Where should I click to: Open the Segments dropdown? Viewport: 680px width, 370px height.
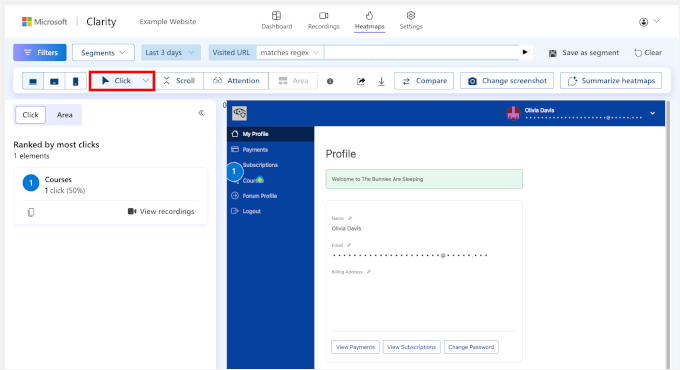coord(103,52)
